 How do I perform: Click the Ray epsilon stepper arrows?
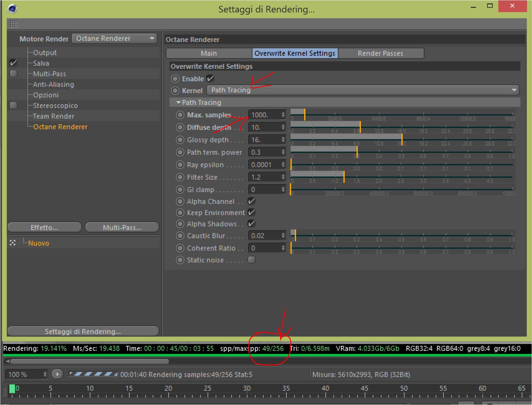point(283,165)
